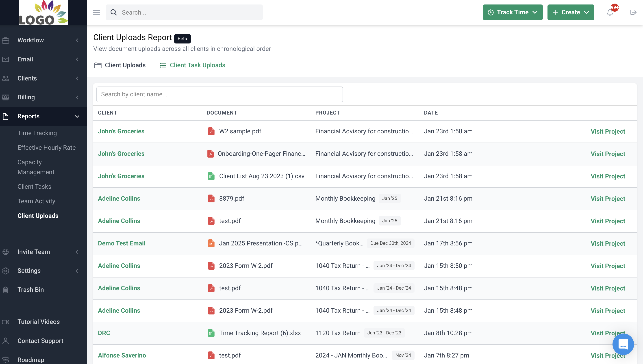The image size is (643, 364).
Task: Open the Demo Test Email client
Action: point(122,243)
